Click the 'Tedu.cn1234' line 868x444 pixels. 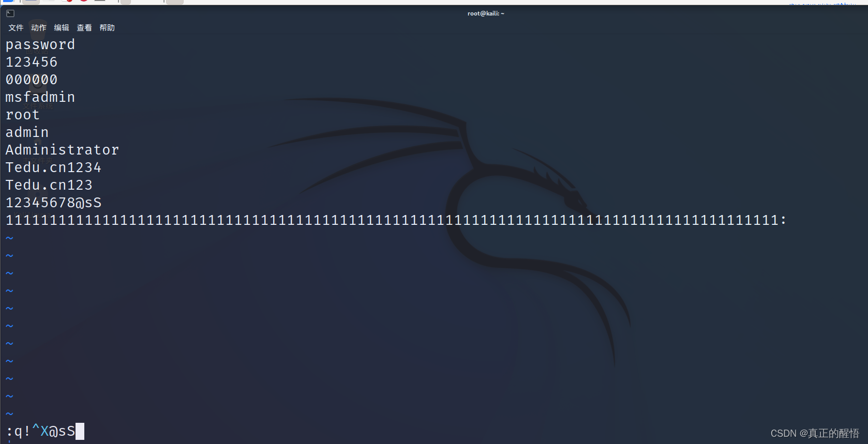53,167
